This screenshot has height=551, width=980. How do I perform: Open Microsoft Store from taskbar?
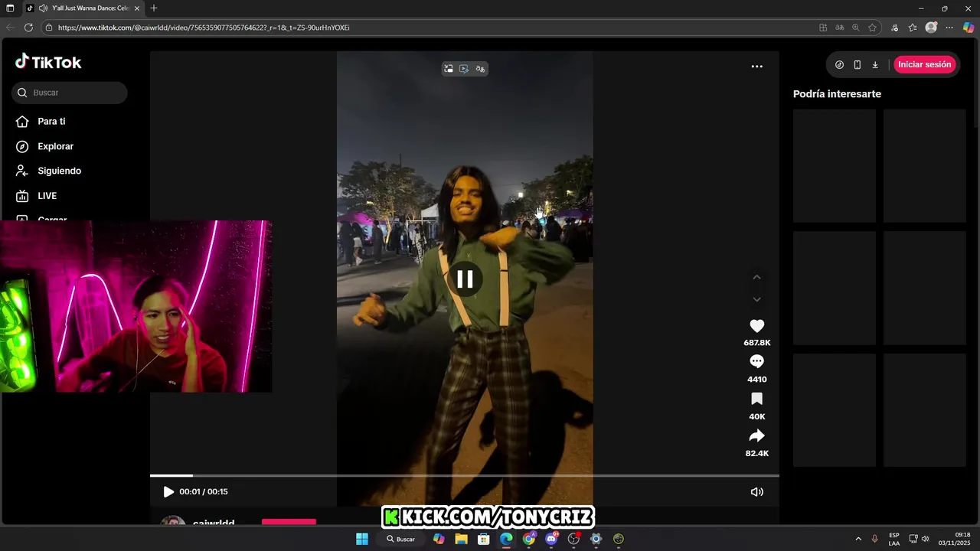coord(484,539)
